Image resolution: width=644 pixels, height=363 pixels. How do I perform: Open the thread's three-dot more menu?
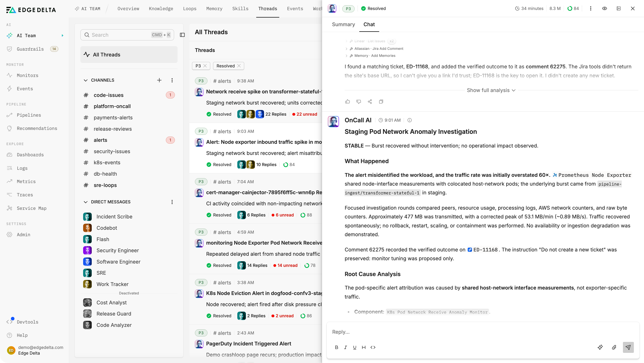tap(591, 8)
